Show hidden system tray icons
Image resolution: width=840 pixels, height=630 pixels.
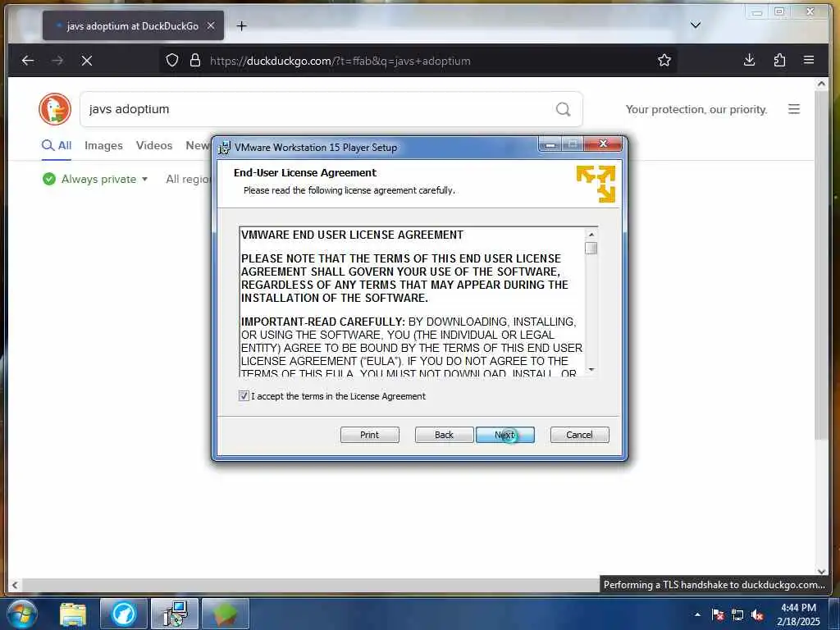(697, 614)
